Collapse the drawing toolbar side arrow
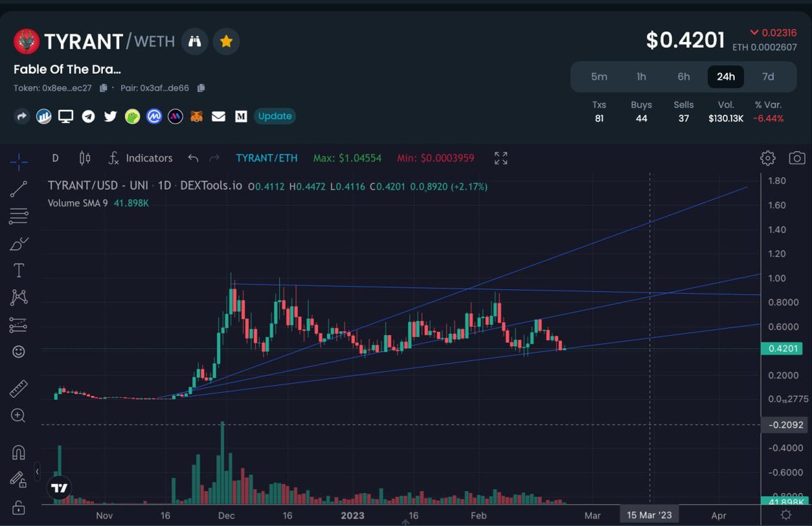The image size is (812, 526). point(38,472)
